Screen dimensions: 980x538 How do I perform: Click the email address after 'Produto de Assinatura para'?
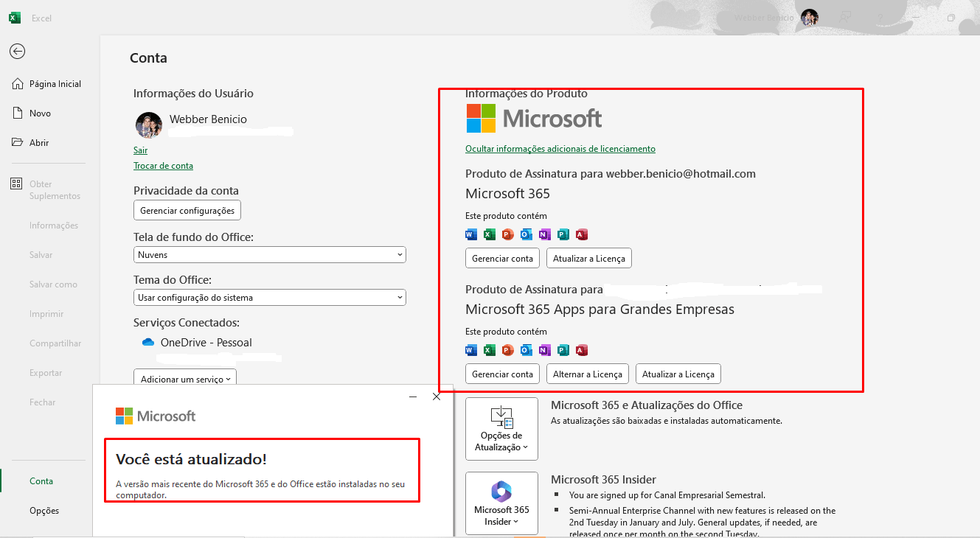tap(681, 174)
